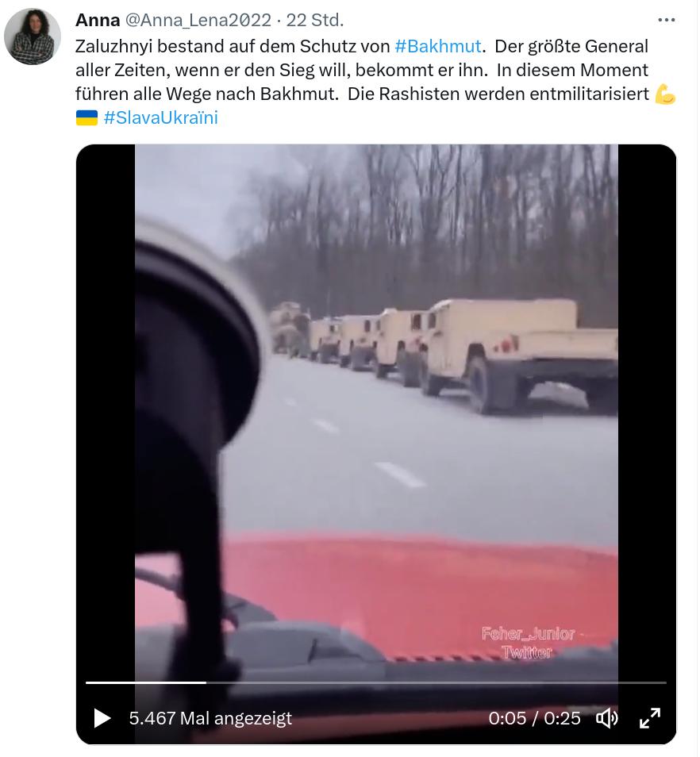Play the video in the tweet
The height and width of the screenshot is (757, 700).
pos(102,718)
